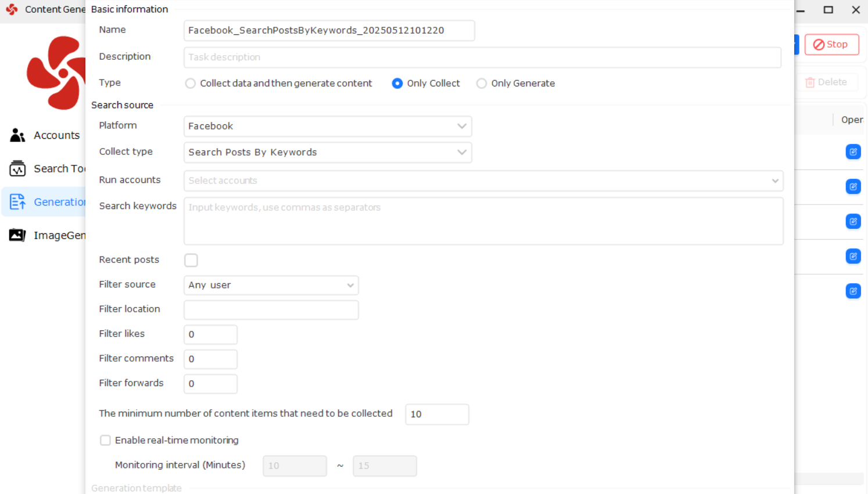Enable real-time monitoring checkbox

pos(105,441)
